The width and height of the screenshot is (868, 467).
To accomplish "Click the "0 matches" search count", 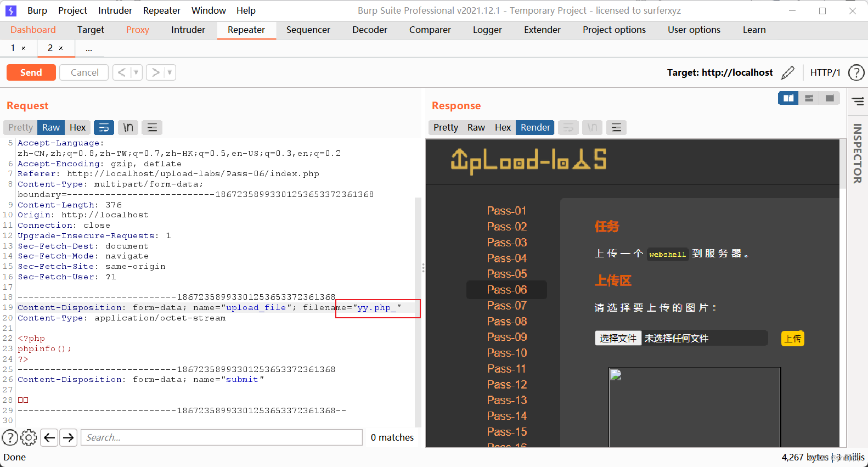I will pyautogui.click(x=392, y=437).
